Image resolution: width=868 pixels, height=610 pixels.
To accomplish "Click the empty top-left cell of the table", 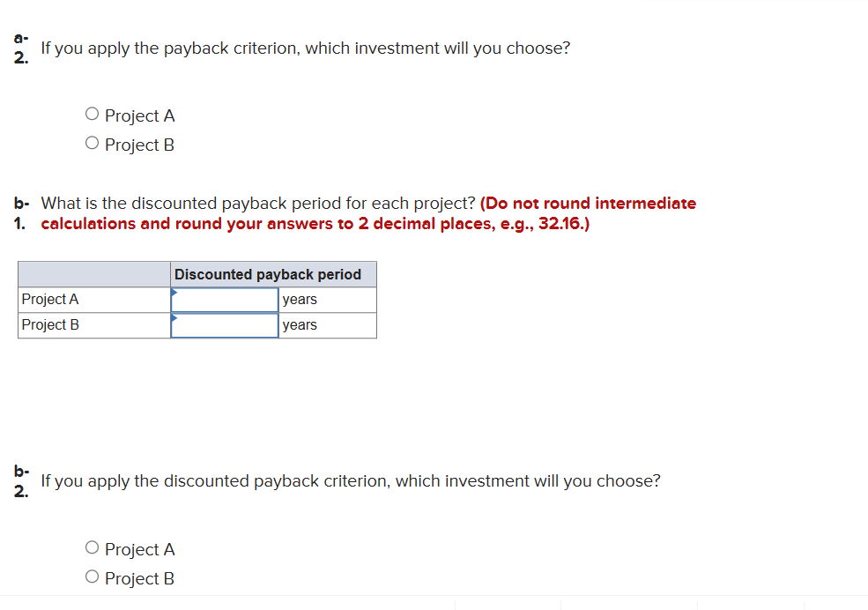I will point(93,274).
